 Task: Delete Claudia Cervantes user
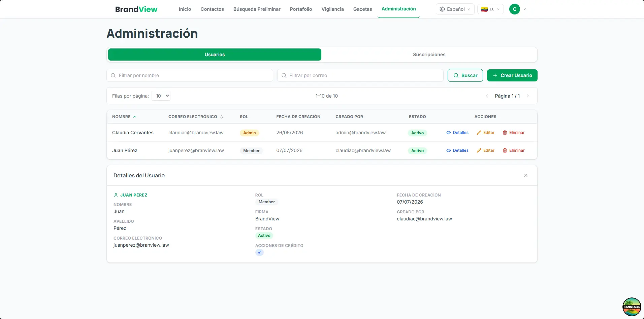pos(514,133)
